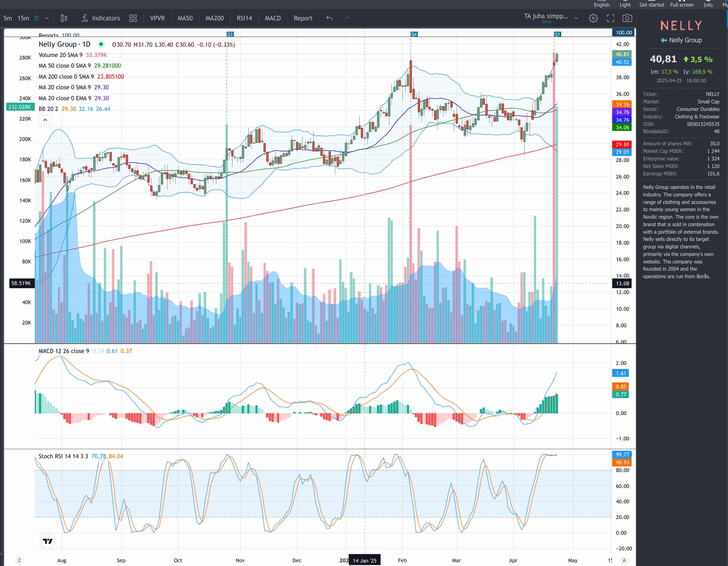Collapse the indicator legend list
The width and height of the screenshot is (728, 566).
[x=45, y=120]
